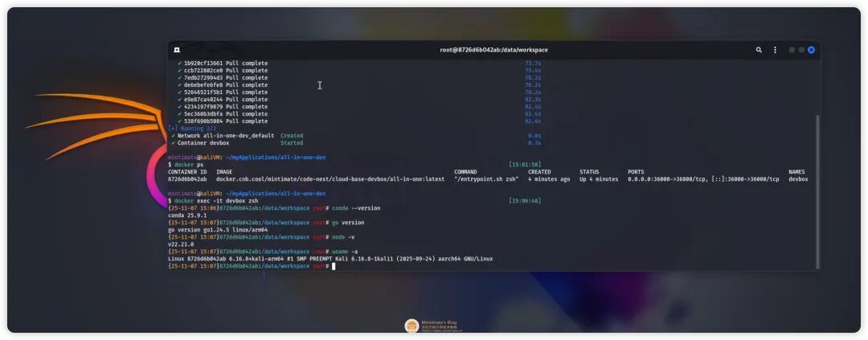868x340 pixels.
Task: Click the "CONTAINER ID" column header
Action: coord(188,172)
